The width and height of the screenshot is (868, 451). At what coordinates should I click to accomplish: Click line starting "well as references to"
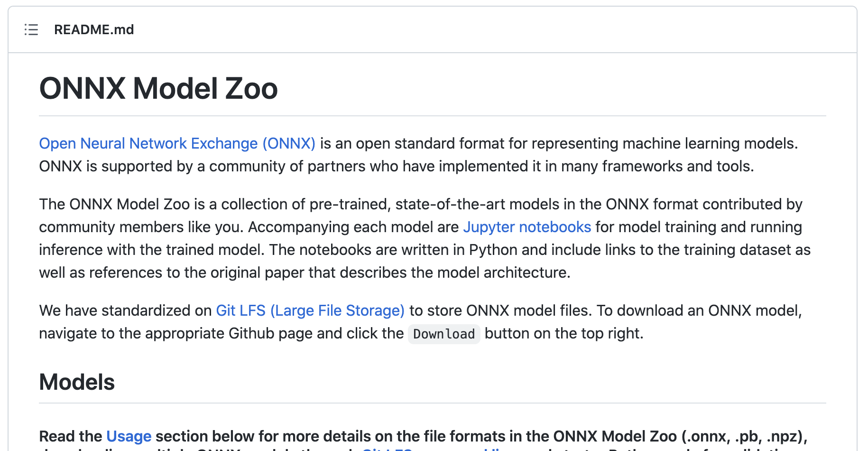point(305,272)
